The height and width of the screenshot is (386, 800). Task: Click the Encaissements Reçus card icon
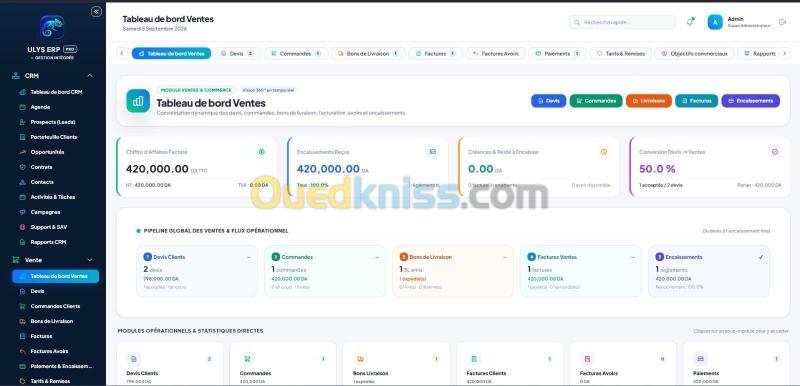coord(433,151)
